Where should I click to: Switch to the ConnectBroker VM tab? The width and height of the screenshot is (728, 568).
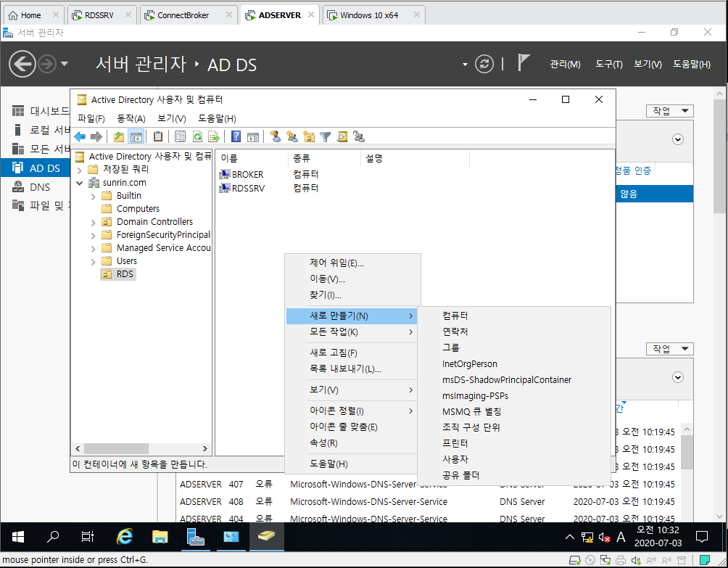tap(189, 15)
